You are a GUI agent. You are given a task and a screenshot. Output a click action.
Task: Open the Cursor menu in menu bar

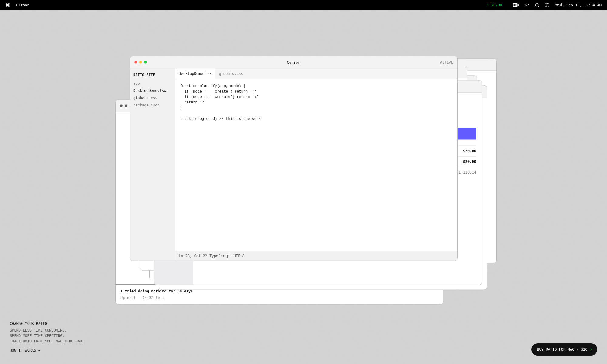22,5
